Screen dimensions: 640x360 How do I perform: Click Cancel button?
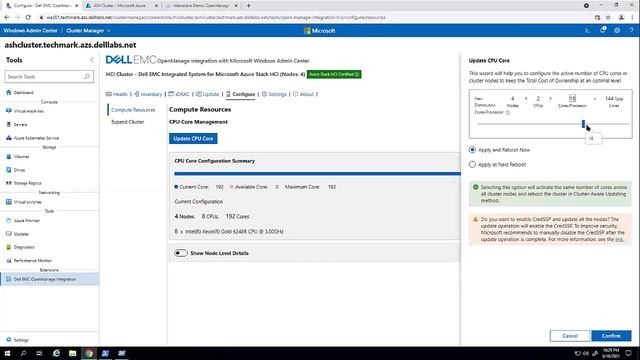click(569, 336)
